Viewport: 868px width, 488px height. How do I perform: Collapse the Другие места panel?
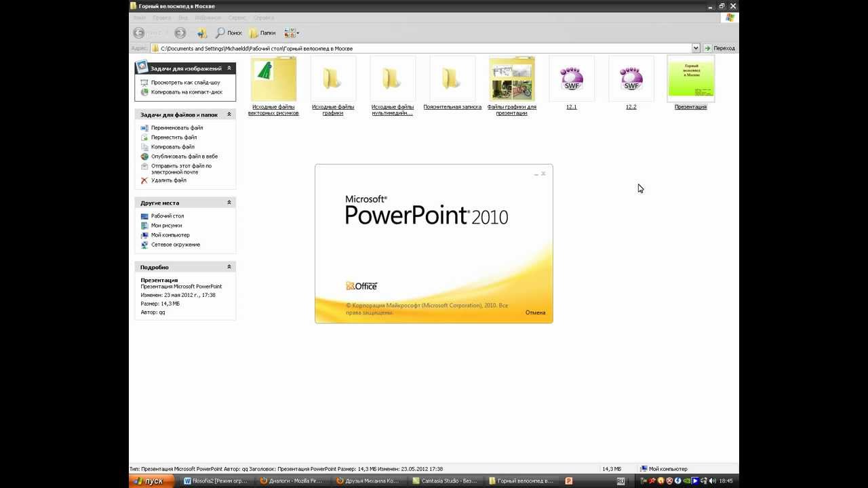pyautogui.click(x=229, y=203)
